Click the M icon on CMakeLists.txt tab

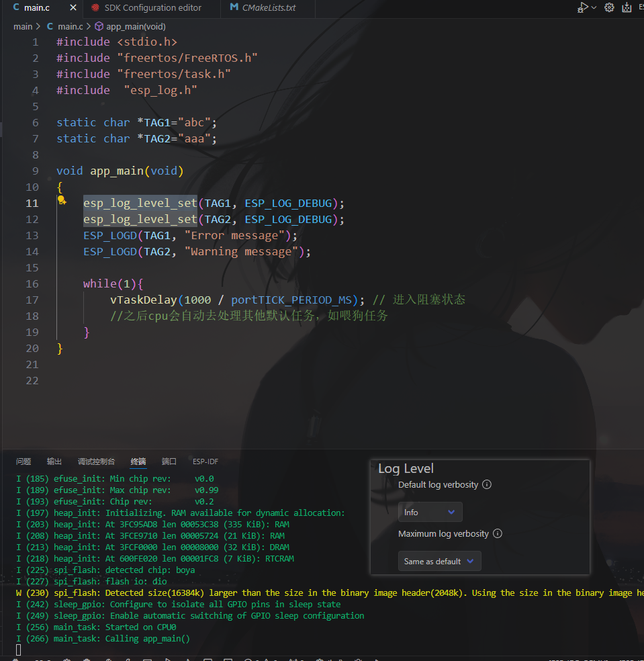(x=234, y=7)
